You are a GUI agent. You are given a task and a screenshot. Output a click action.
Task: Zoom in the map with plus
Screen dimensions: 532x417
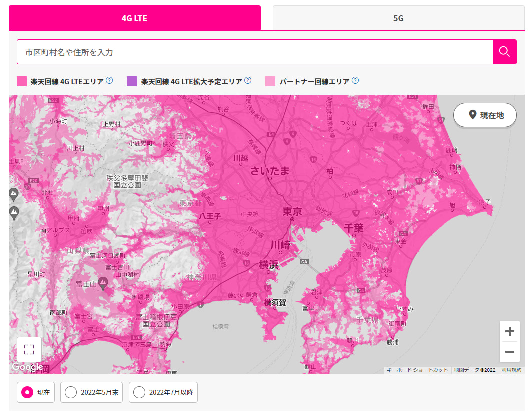click(509, 331)
